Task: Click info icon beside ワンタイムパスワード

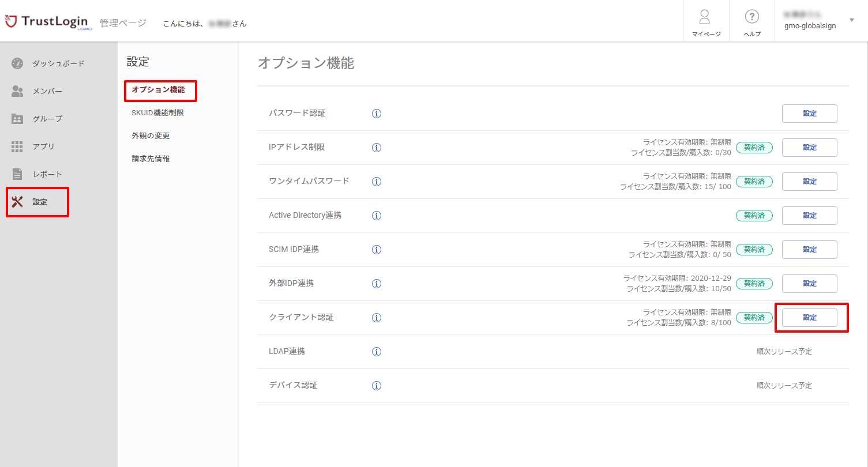Action: (376, 182)
